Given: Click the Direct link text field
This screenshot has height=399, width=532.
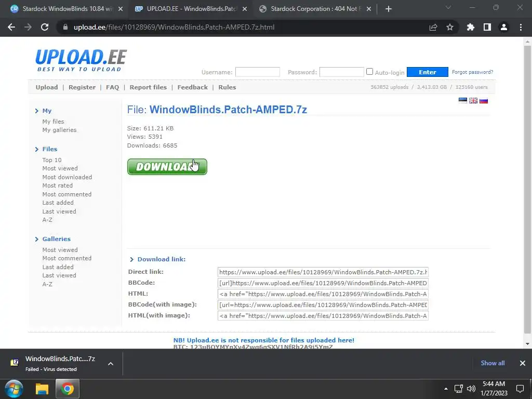Looking at the screenshot, I should [323, 272].
